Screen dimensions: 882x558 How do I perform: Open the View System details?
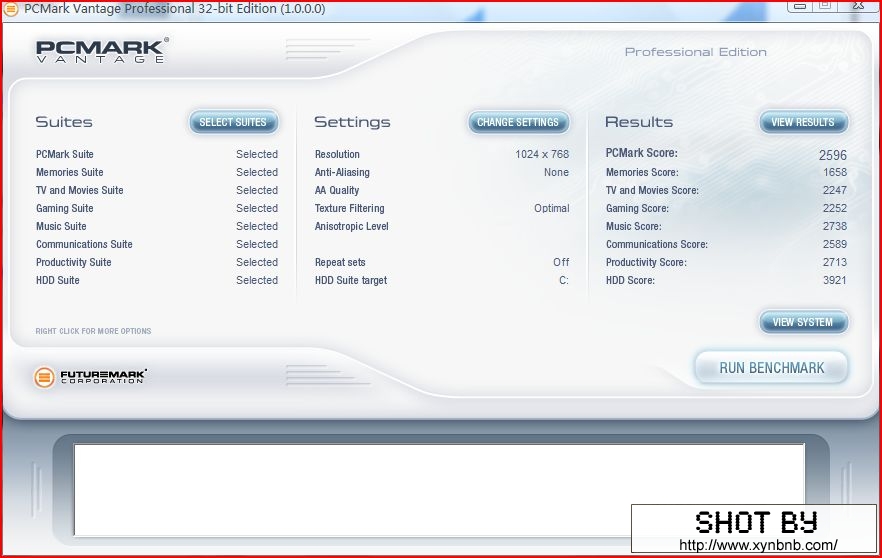(803, 322)
